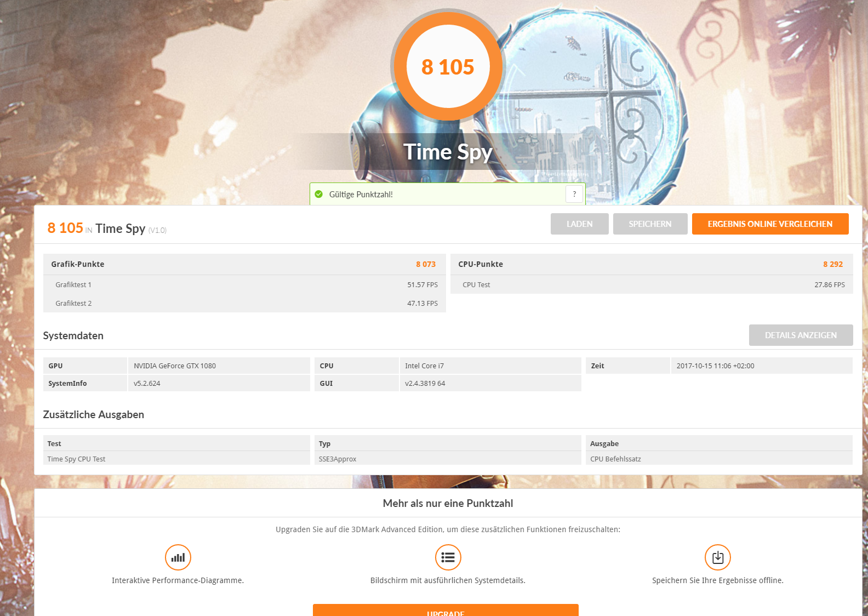Click the green valid score checkmark icon
The image size is (868, 616).
click(319, 194)
